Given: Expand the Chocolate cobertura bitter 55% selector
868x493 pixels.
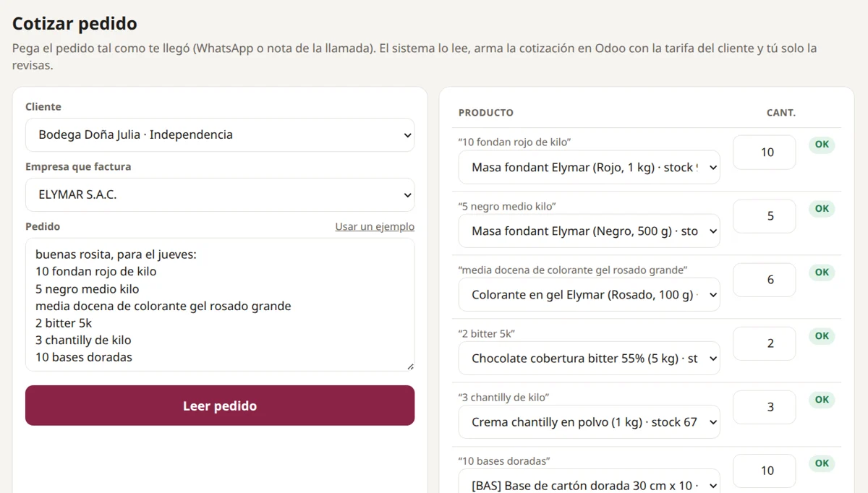Looking at the screenshot, I should pos(589,359).
